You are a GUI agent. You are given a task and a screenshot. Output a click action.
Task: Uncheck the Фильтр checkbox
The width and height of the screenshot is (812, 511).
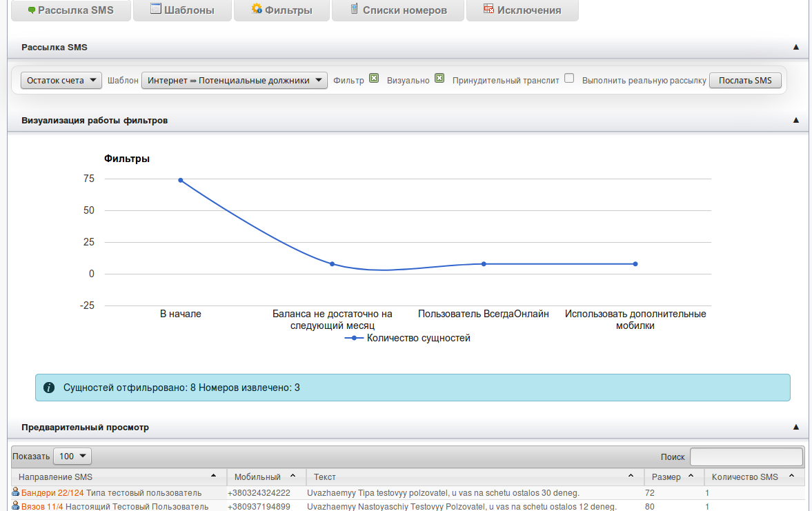coord(374,79)
